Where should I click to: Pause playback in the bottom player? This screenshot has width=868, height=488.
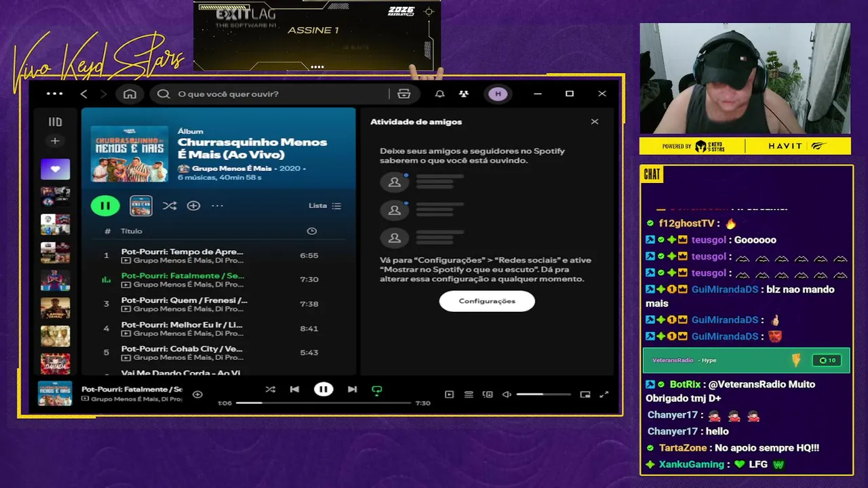323,389
